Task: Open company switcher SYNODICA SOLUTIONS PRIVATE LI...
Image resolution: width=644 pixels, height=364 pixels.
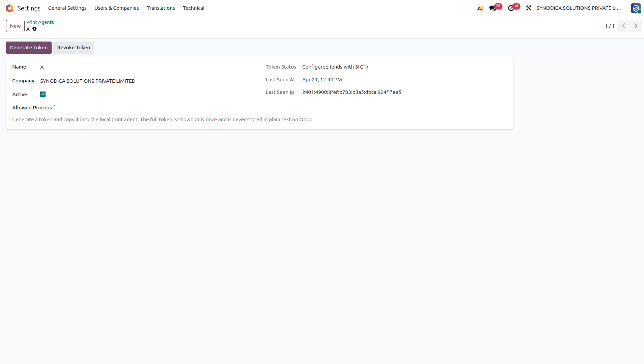Action: click(579, 8)
